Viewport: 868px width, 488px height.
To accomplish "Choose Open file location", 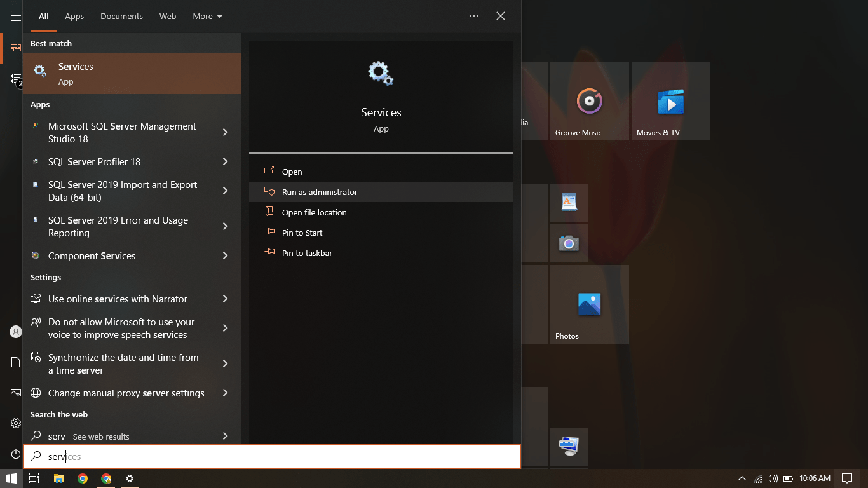I will [381, 212].
